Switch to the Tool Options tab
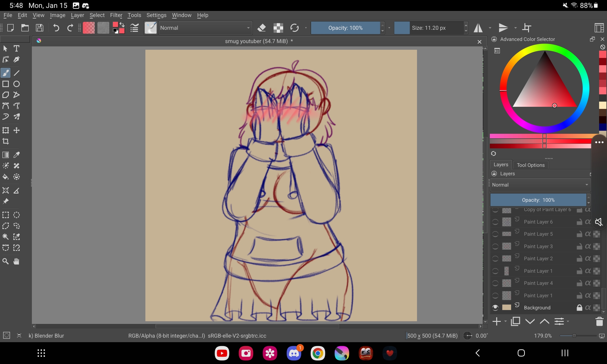Image resolution: width=607 pixels, height=364 pixels. pos(531,165)
